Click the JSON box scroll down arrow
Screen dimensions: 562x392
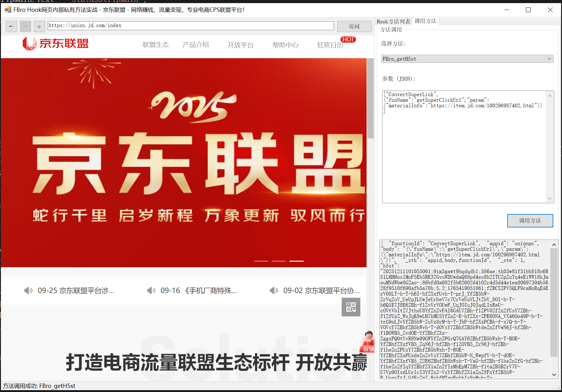pyautogui.click(x=550, y=198)
